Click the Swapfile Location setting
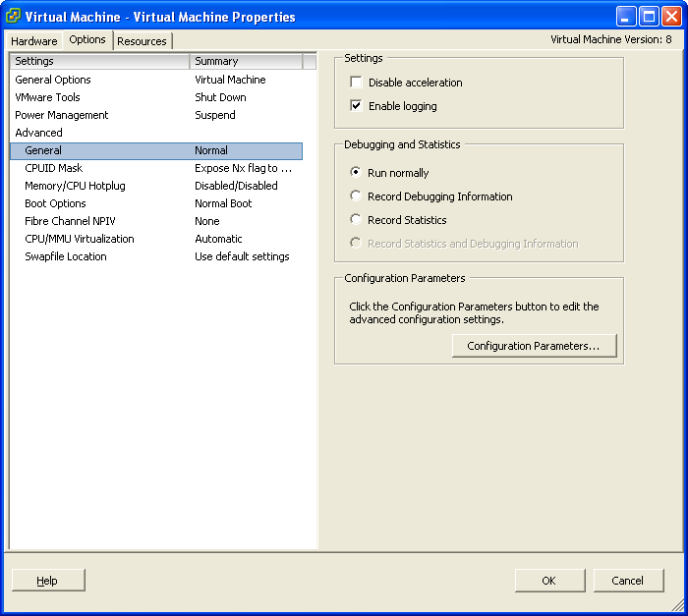The image size is (688, 616). click(65, 256)
